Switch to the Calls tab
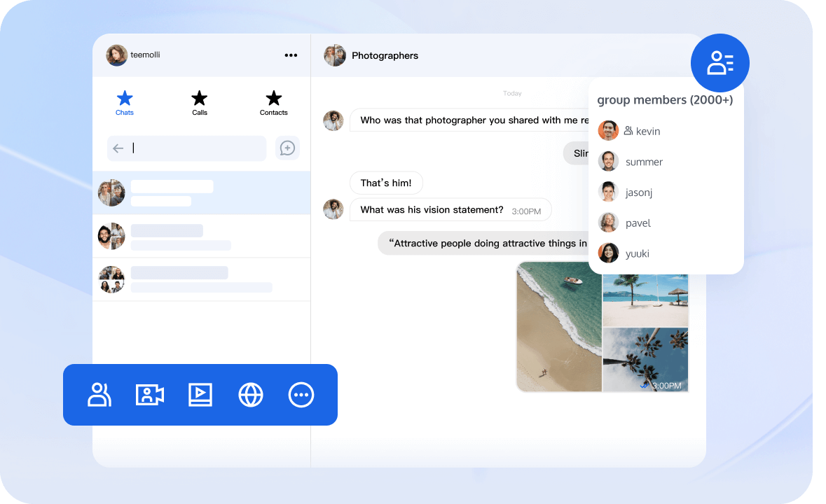 tap(199, 103)
